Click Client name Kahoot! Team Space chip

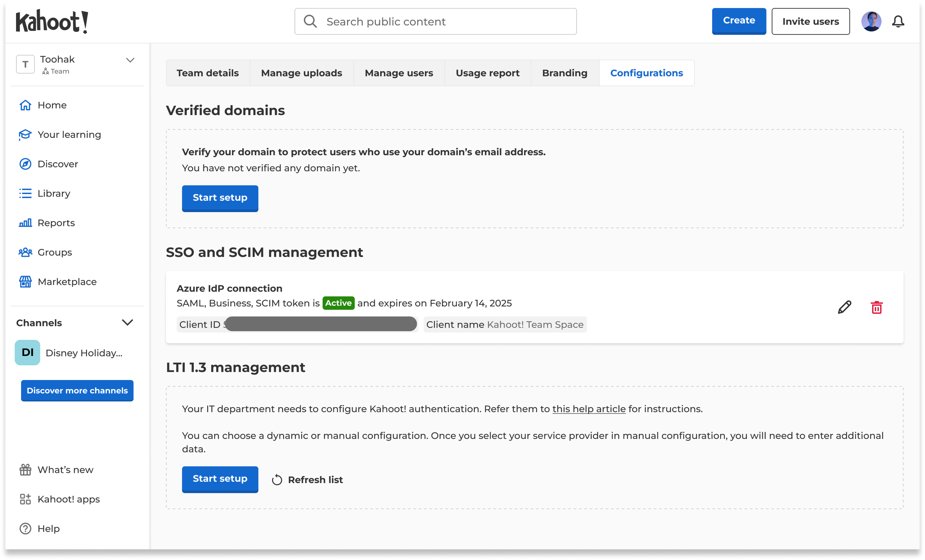click(x=505, y=324)
